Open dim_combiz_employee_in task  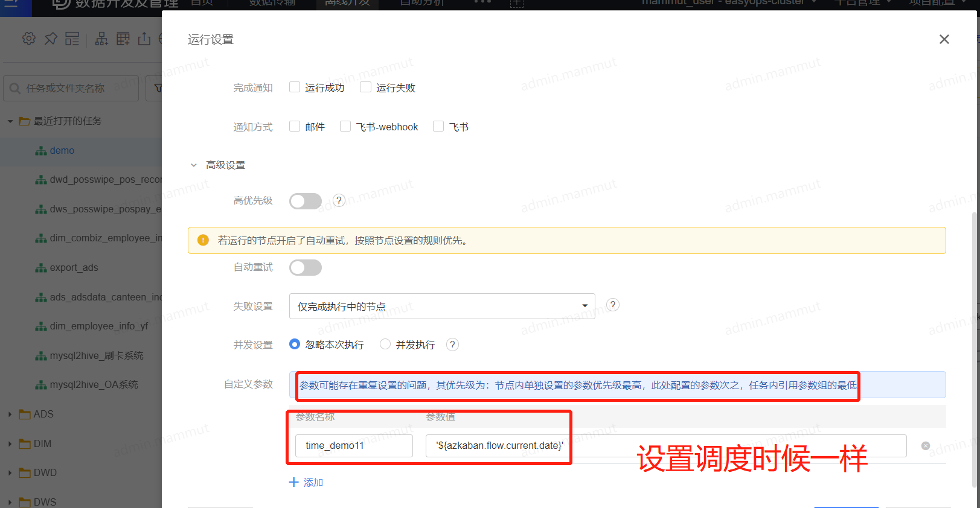tap(106, 238)
